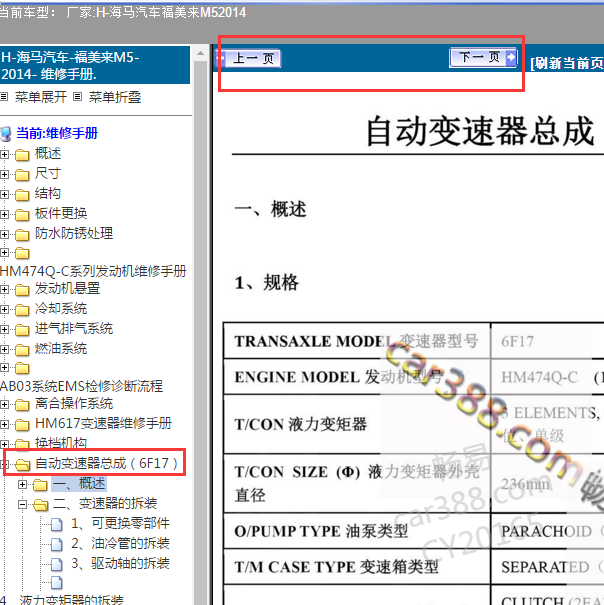Click page icon beside 1、可更换零部件
The height and width of the screenshot is (605, 604).
(57, 524)
